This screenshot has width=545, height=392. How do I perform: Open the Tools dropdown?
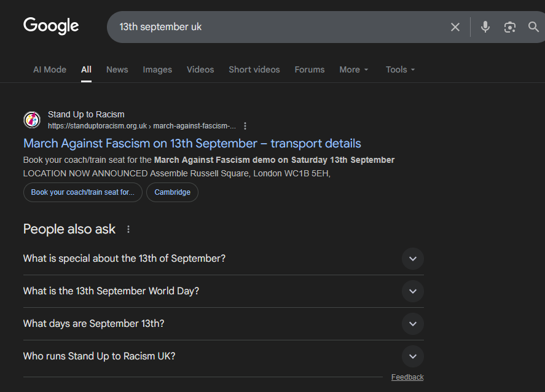pos(400,69)
